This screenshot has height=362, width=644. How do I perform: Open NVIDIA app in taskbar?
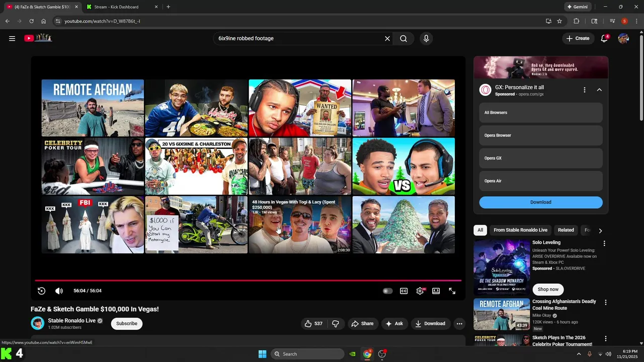(353, 354)
